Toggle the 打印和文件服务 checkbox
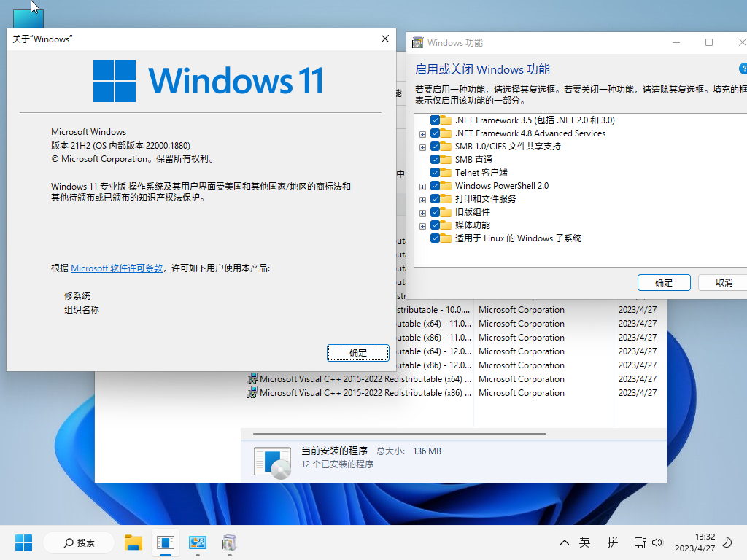 [435, 198]
